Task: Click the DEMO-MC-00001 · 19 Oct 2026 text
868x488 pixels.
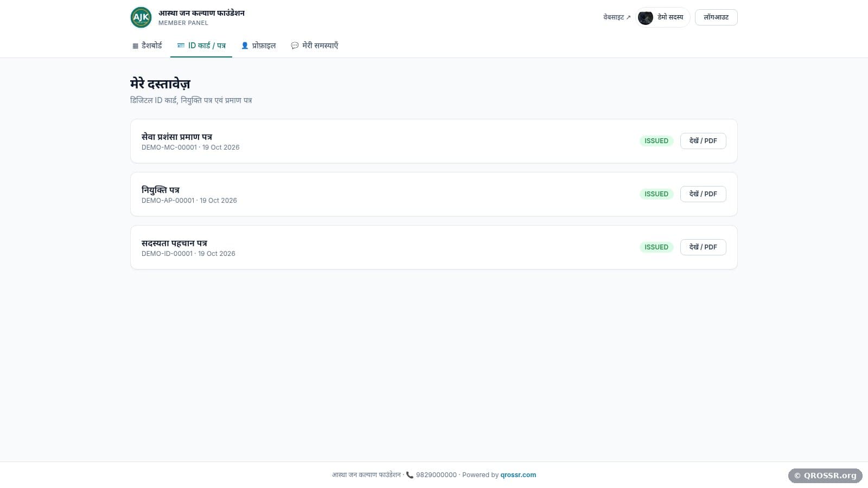Action: [x=190, y=147]
